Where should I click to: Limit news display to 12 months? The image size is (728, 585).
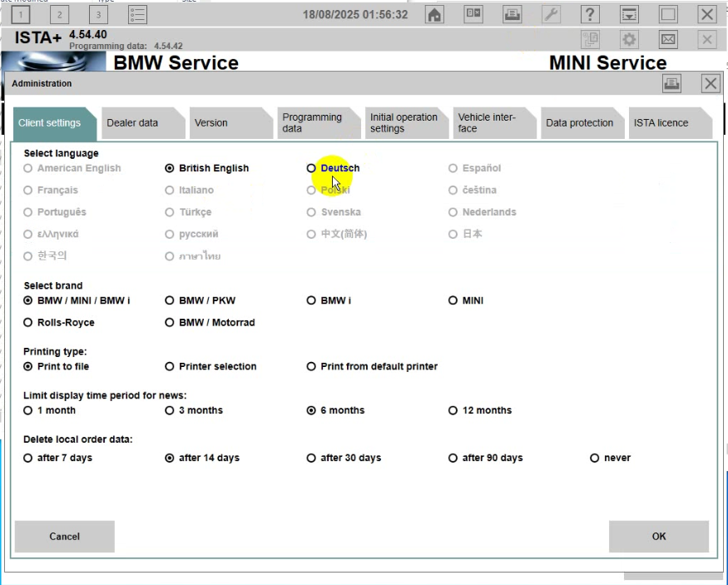pyautogui.click(x=480, y=410)
